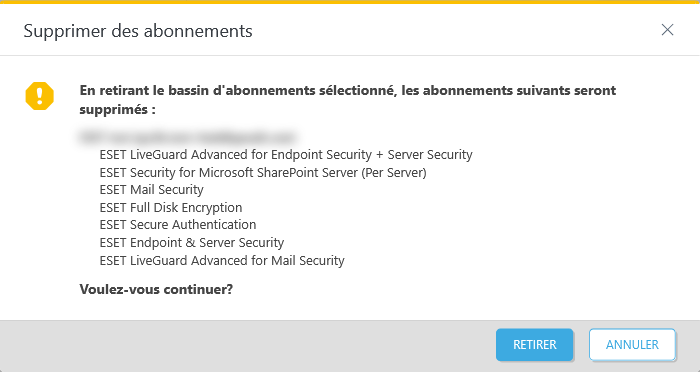This screenshot has height=372, width=700.
Task: Select ESET Security for Microsoft SharePoint Server
Action: [263, 172]
